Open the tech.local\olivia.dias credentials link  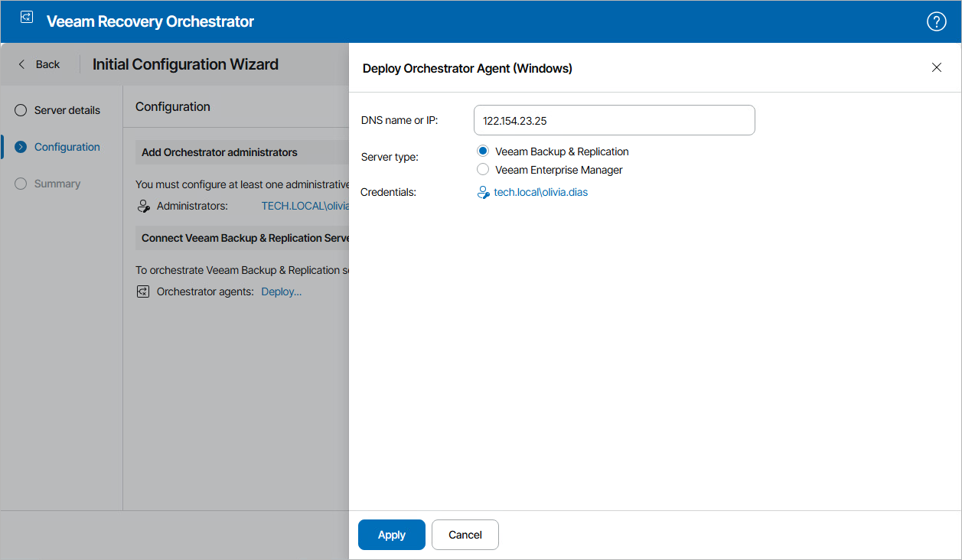point(540,192)
